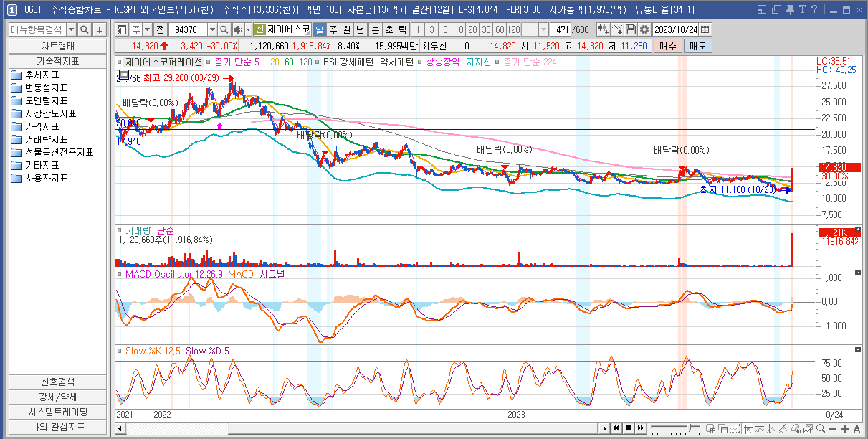The height and width of the screenshot is (439, 868).
Task: Click the 전 button before stock code
Action: pyautogui.click(x=160, y=29)
